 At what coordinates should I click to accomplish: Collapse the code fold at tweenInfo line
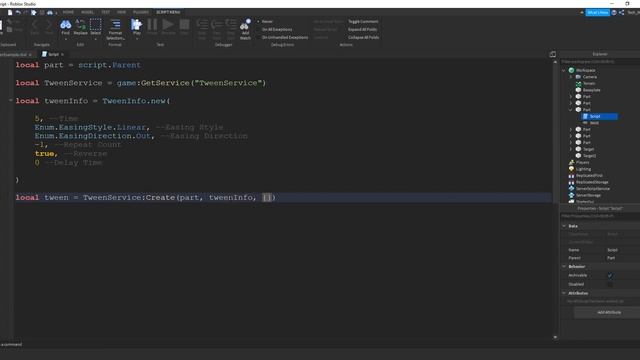coord(11,100)
